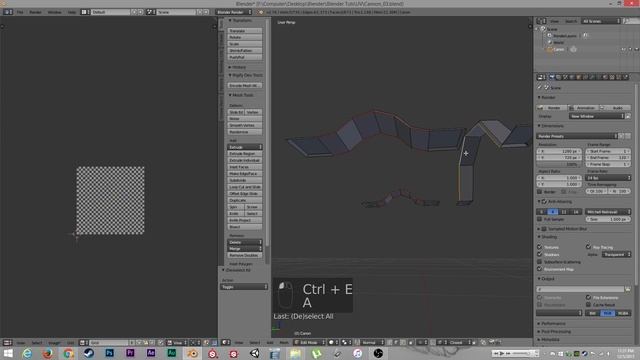640x360 pixels.
Task: Open Firefox from the Windows taskbar
Action: point(48,353)
